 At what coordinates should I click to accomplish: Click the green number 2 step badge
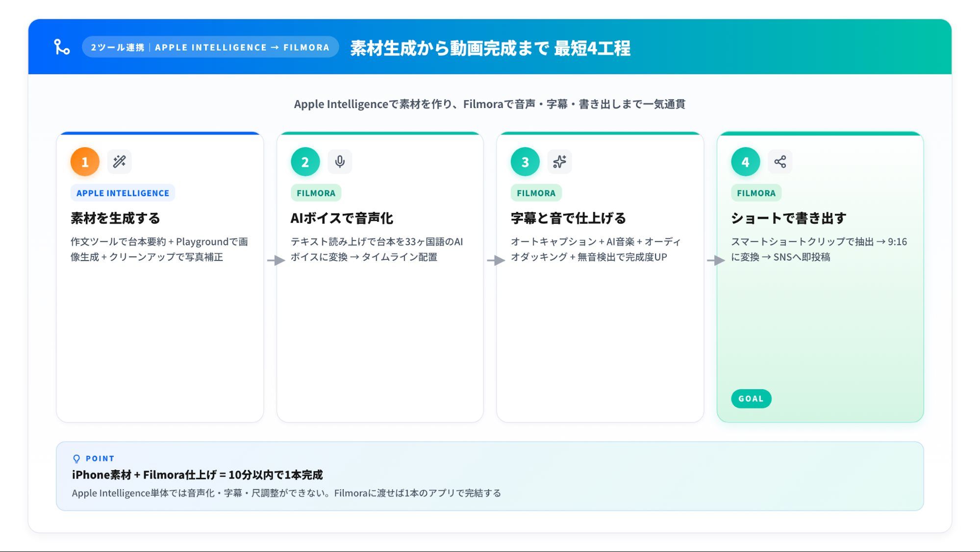coord(305,161)
